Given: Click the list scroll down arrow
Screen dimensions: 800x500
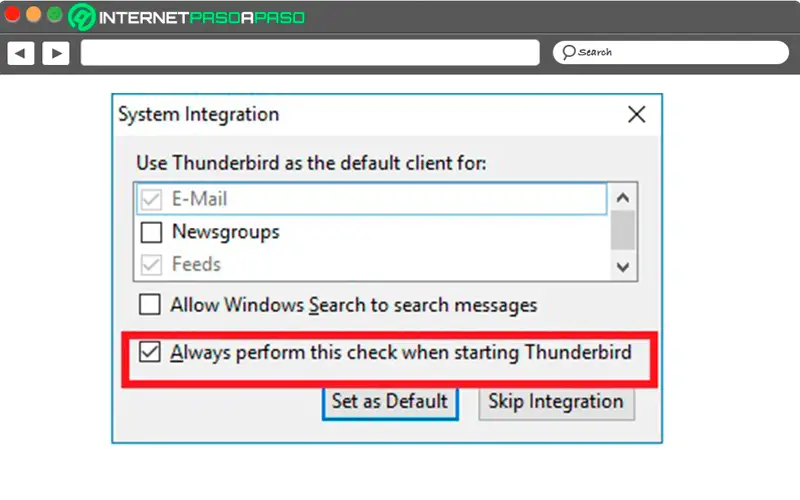Looking at the screenshot, I should pos(622,267).
